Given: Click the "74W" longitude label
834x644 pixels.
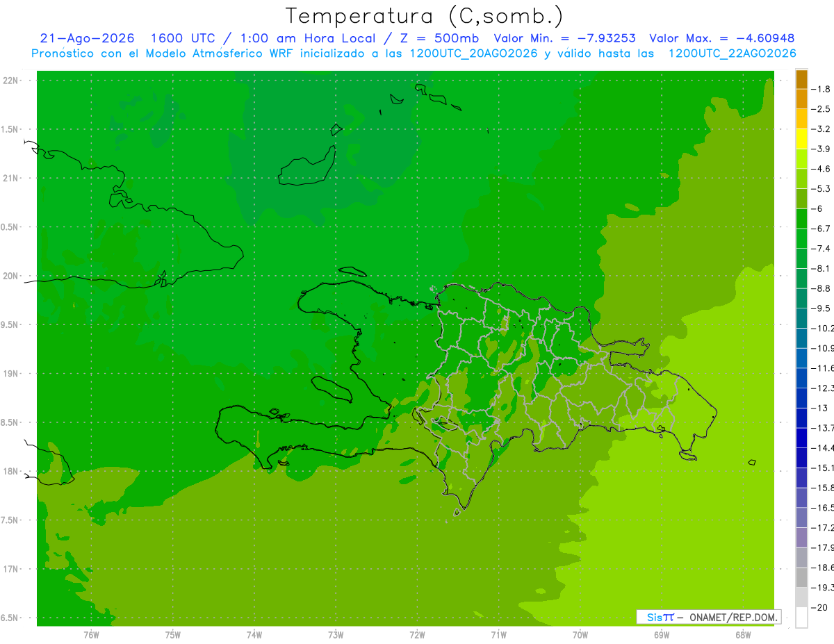Looking at the screenshot, I should (x=254, y=635).
